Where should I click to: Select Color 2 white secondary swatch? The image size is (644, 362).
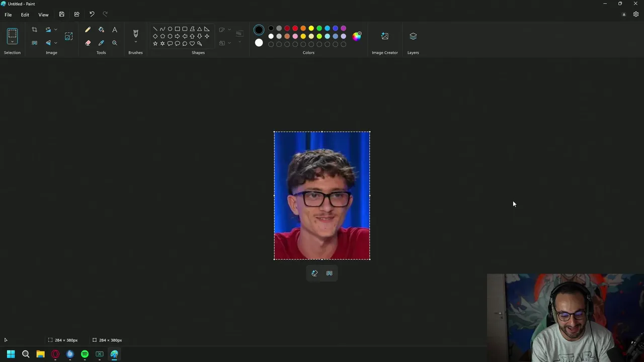259,43
